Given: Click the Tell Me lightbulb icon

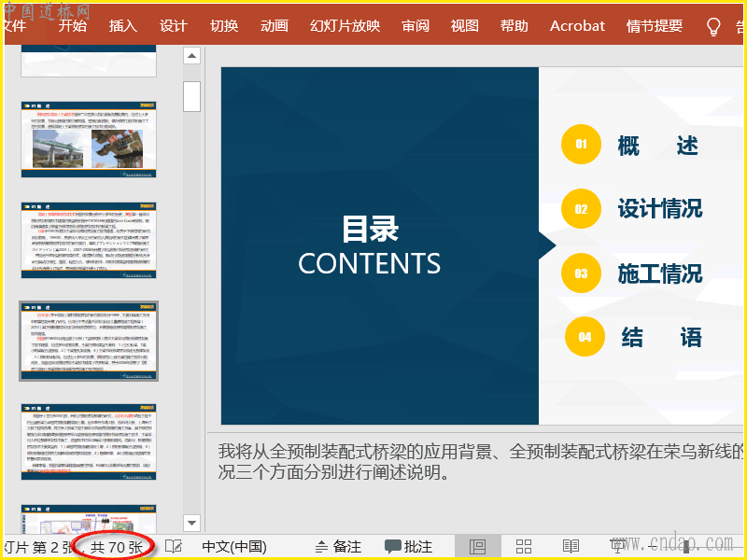Looking at the screenshot, I should point(713,26).
